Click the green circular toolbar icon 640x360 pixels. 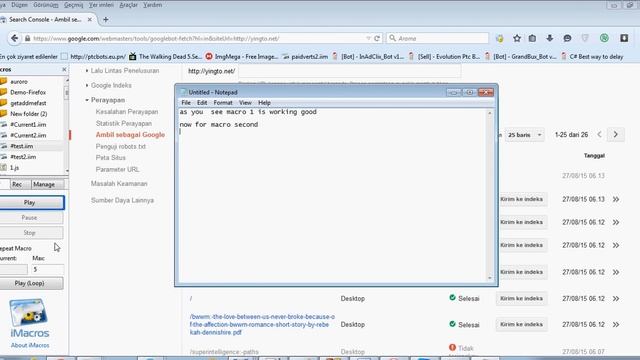click(604, 38)
